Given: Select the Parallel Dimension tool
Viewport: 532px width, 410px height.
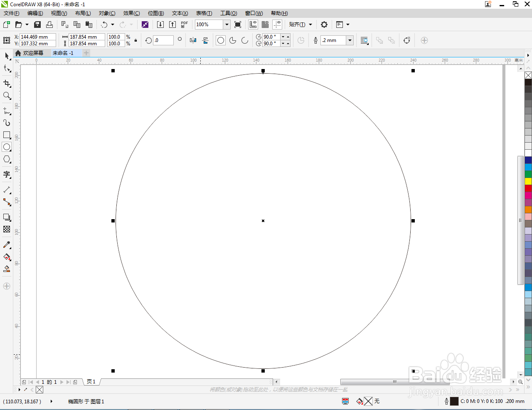Looking at the screenshot, I should [x=7, y=190].
